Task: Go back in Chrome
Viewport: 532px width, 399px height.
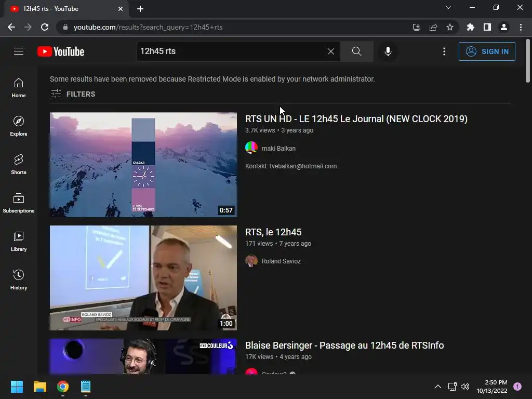Action: pyautogui.click(x=11, y=27)
